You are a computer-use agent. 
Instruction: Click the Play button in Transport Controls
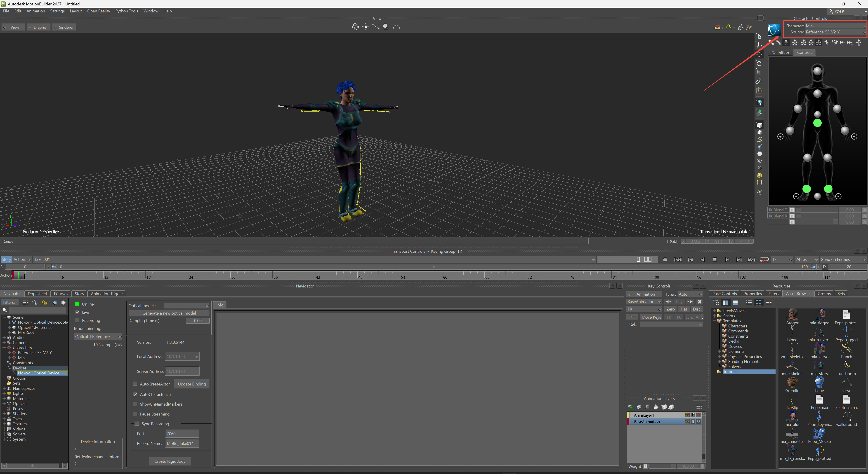(727, 259)
